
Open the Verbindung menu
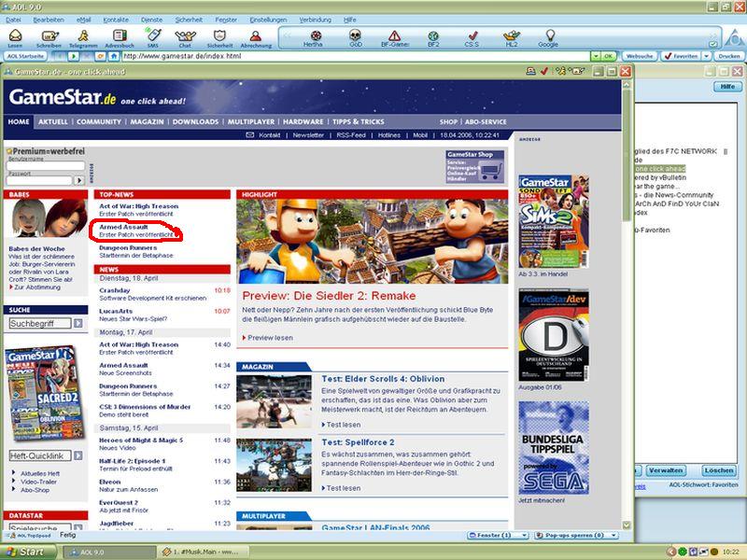tap(315, 20)
